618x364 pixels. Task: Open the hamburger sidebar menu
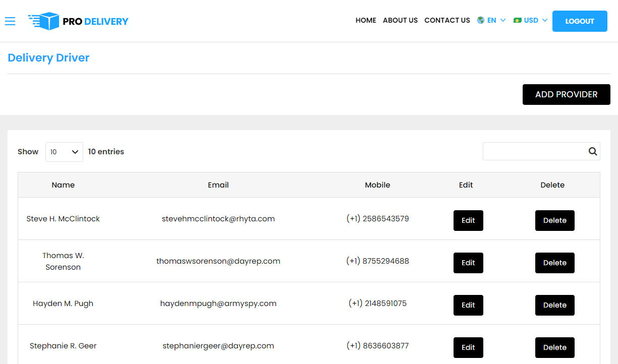[x=10, y=21]
